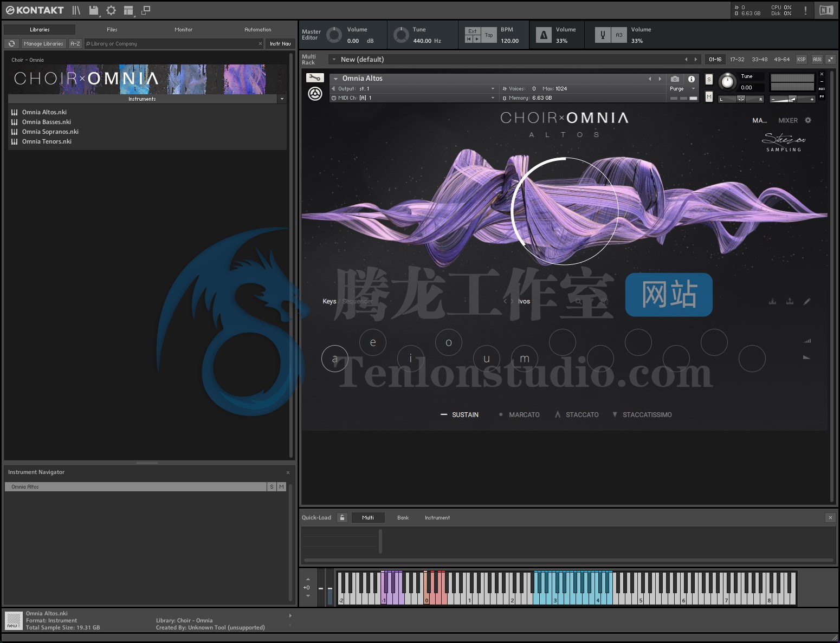Screen dimensions: 840x643
Task: Click the save floppy disk icon
Action: tap(94, 10)
